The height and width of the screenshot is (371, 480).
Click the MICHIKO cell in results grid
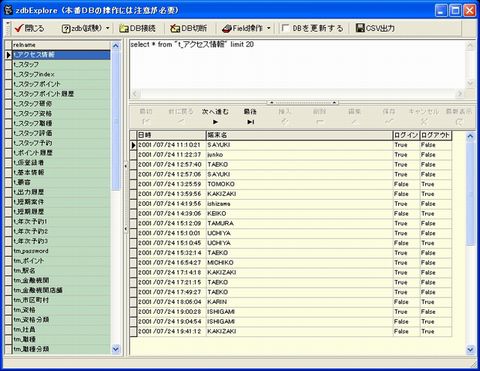click(x=299, y=263)
